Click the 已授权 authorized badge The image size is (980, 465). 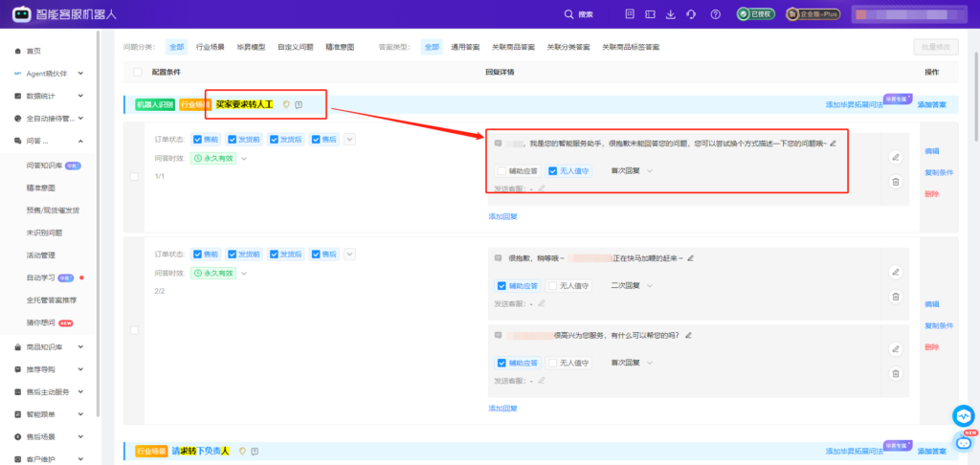756,14
